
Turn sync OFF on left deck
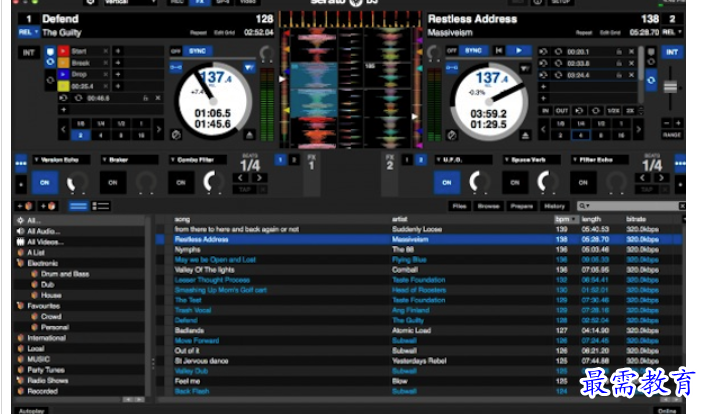click(176, 51)
